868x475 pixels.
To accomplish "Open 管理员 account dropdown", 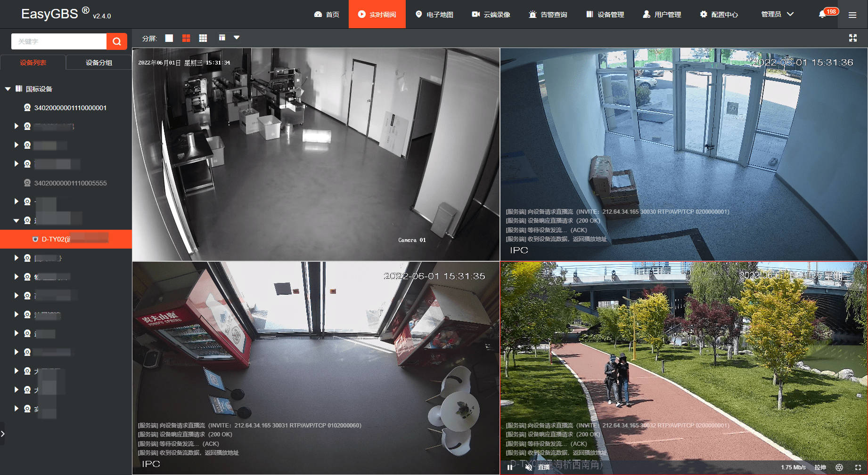I will tap(778, 14).
